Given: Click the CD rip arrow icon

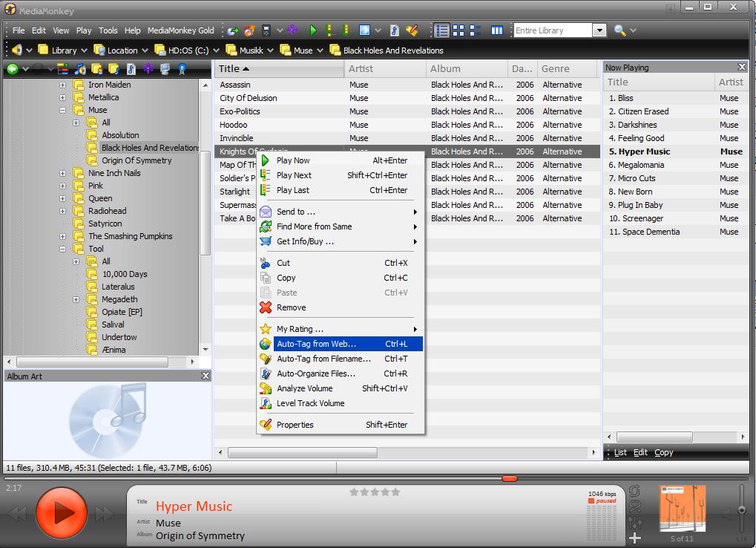Looking at the screenshot, I should tap(233, 30).
